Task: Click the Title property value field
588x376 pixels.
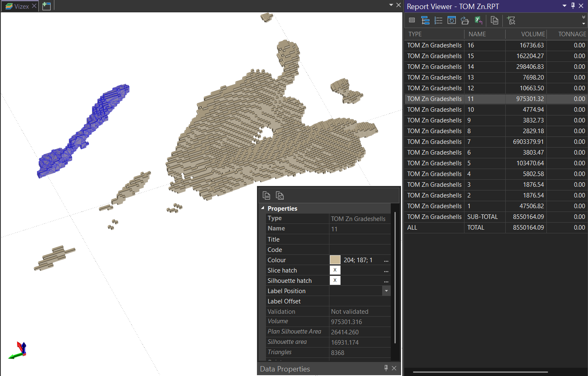Action: [360, 239]
